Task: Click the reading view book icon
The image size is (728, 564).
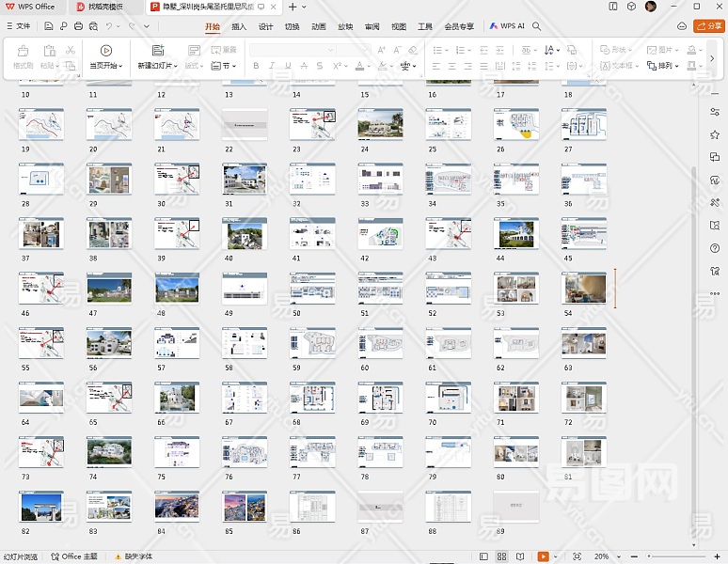Action: (x=518, y=556)
